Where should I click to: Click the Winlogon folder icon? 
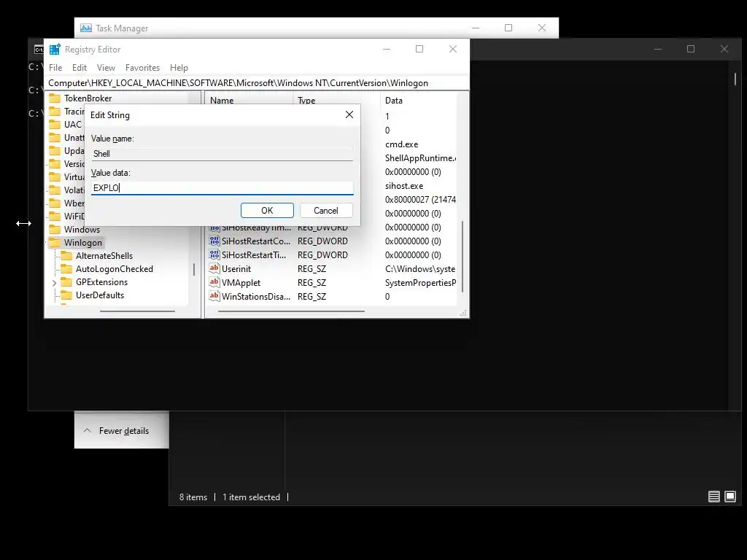click(x=55, y=242)
